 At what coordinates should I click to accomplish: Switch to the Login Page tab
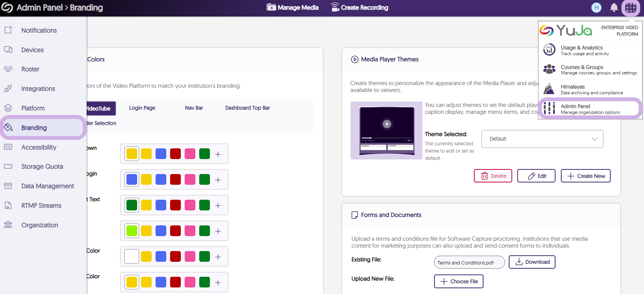(x=142, y=108)
